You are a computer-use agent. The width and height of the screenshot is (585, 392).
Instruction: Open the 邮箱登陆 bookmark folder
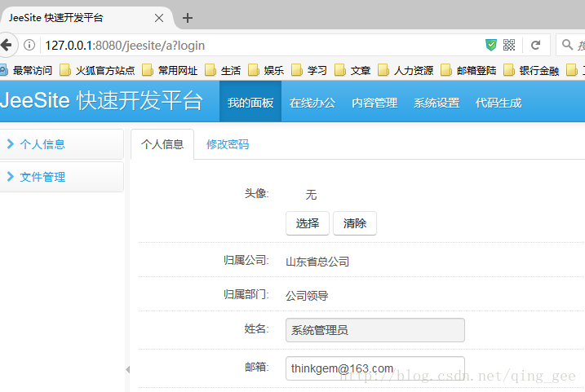click(468, 70)
